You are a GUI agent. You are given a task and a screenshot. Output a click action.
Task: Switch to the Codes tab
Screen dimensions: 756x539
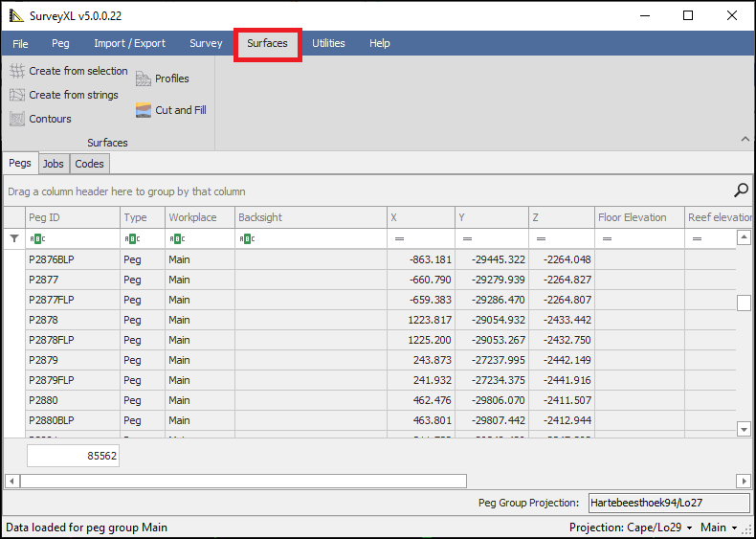click(x=89, y=164)
